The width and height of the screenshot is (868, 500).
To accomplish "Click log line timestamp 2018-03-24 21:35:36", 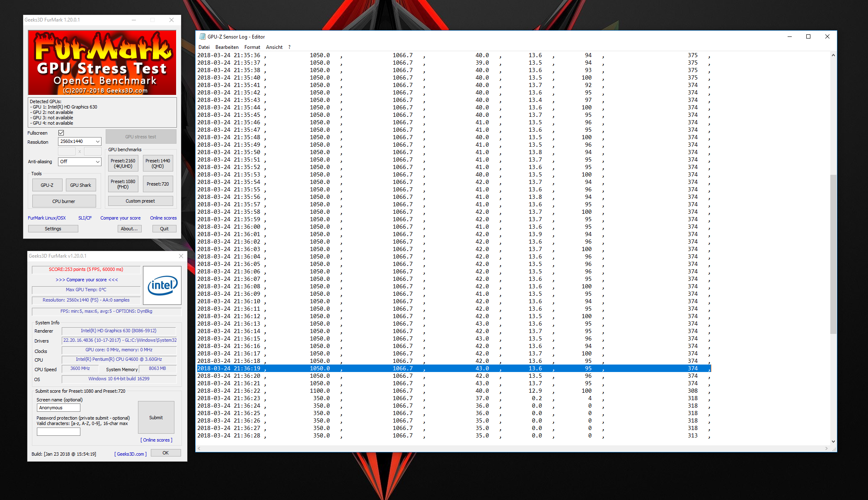I will [229, 55].
